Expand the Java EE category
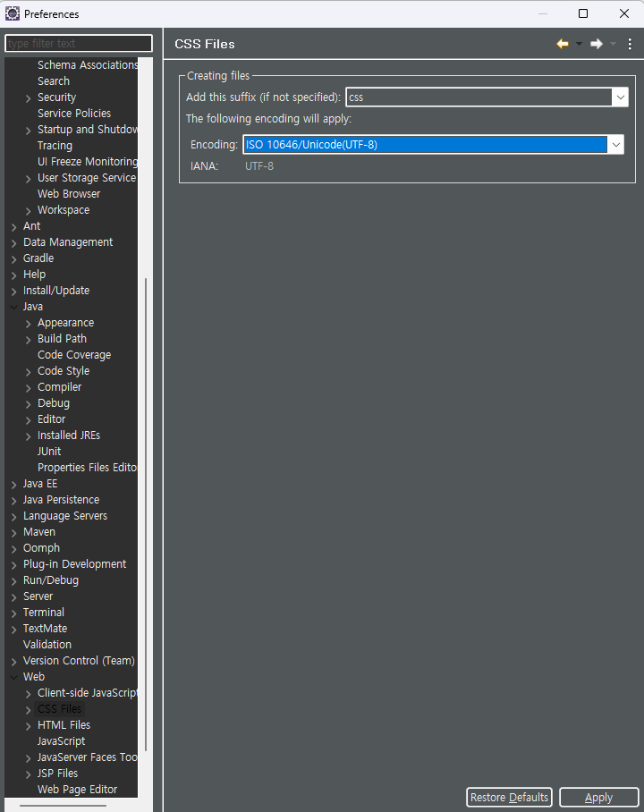 [14, 484]
